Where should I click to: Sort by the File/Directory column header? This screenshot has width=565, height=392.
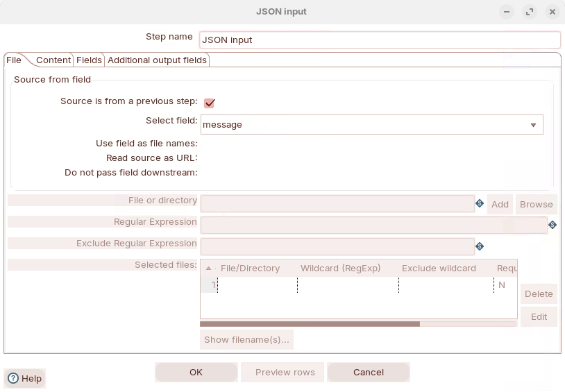[x=250, y=269]
